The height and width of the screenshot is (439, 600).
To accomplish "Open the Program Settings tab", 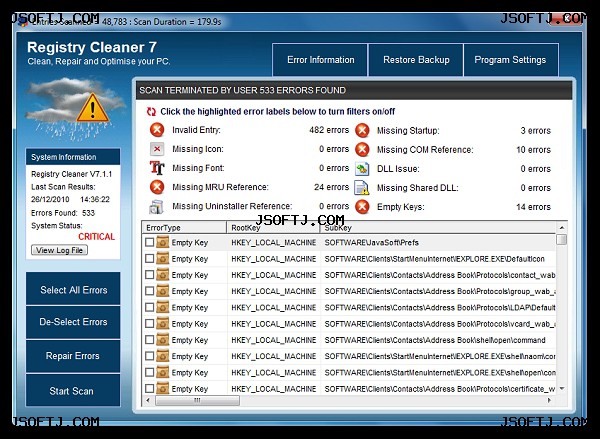I will point(511,60).
